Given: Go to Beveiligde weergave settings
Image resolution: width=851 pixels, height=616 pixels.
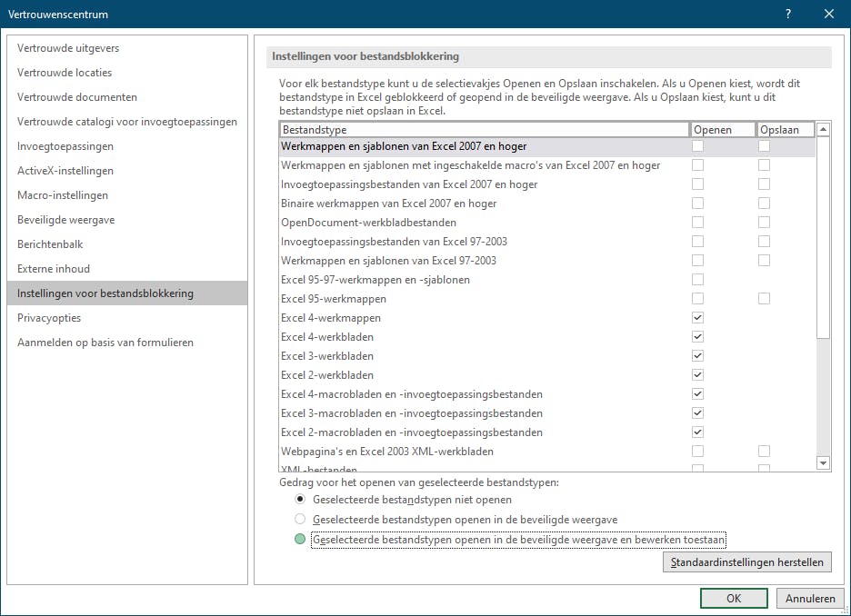Looking at the screenshot, I should (x=65, y=220).
